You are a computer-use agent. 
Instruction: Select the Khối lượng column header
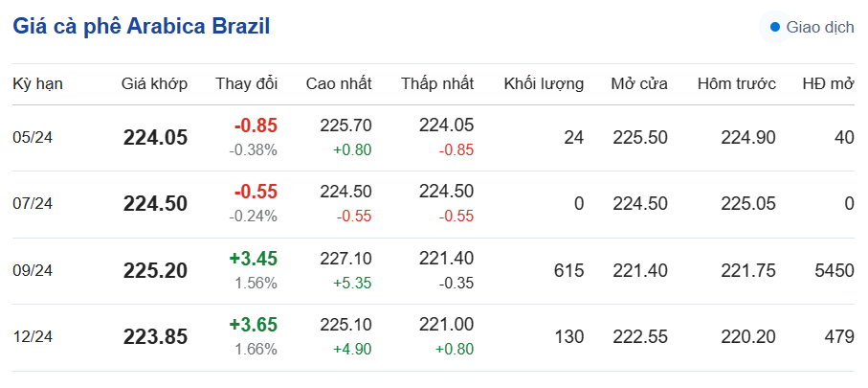(x=544, y=83)
